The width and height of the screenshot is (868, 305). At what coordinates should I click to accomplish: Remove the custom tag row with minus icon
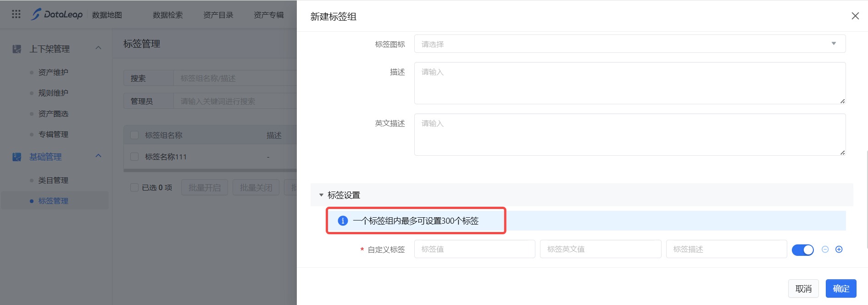(825, 249)
